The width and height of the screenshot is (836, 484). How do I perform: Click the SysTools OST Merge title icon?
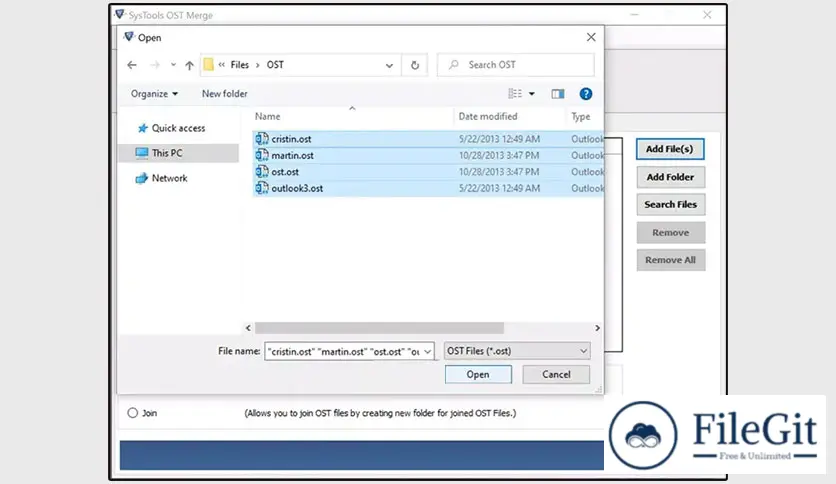click(x=120, y=14)
